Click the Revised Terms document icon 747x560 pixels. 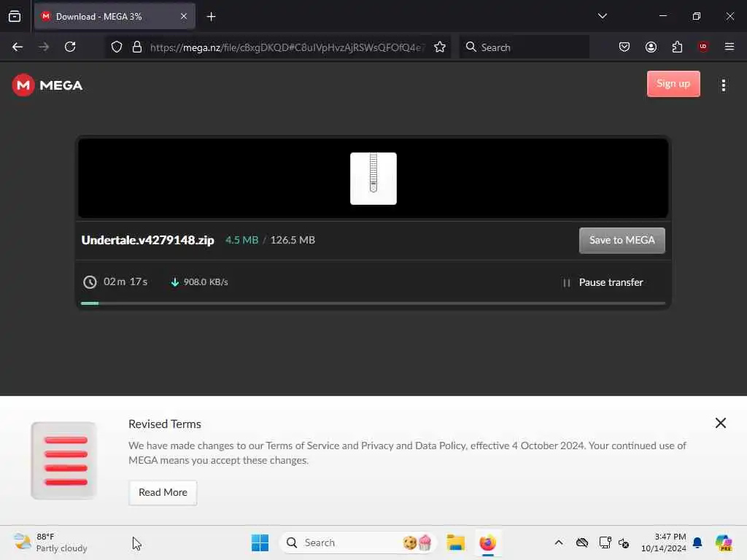coord(64,461)
